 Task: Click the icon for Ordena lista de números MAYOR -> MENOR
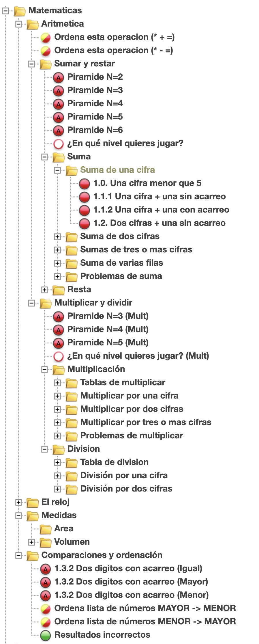click(x=46, y=608)
